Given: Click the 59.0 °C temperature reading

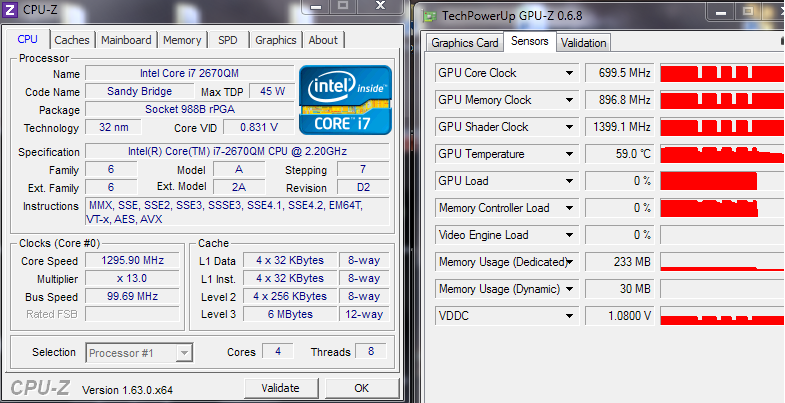Looking at the screenshot, I should tap(619, 154).
